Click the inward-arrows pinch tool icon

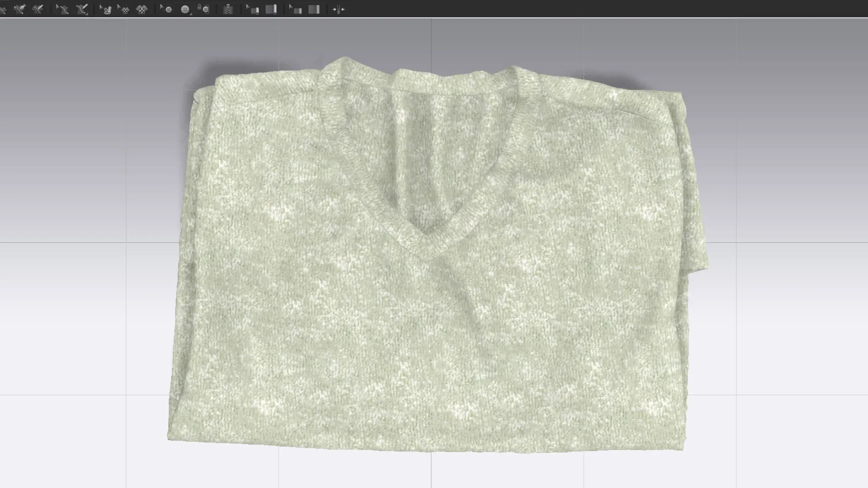tap(338, 9)
